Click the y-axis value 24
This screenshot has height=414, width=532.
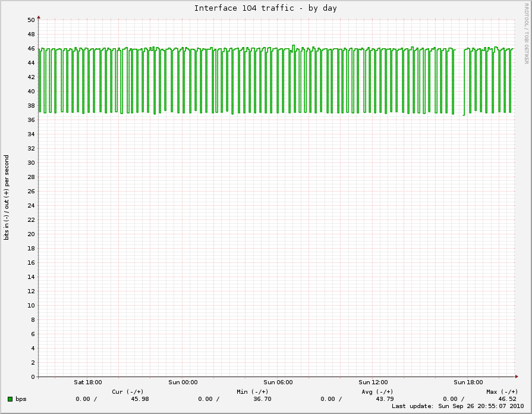(x=32, y=205)
